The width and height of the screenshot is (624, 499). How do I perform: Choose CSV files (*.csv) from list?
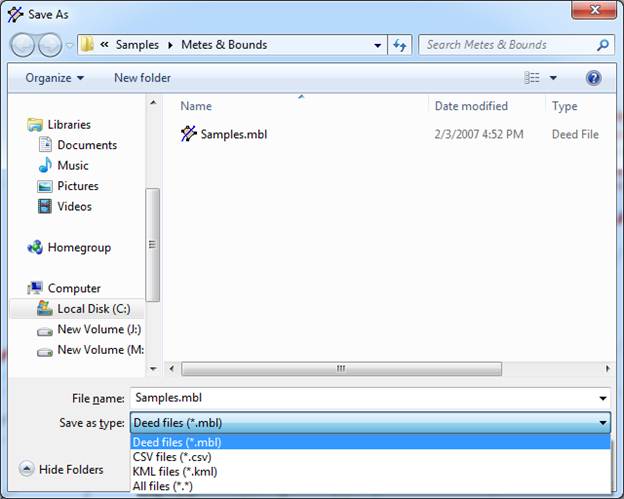(172, 457)
